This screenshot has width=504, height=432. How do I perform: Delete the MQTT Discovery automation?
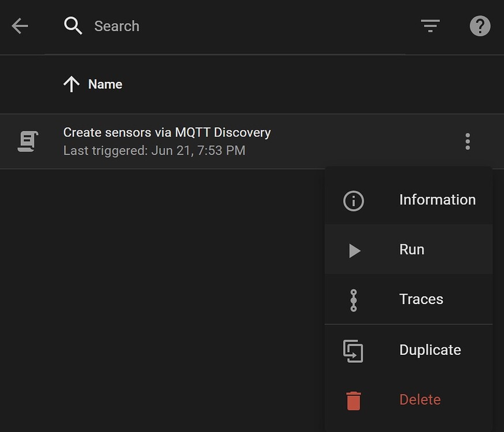coord(419,400)
